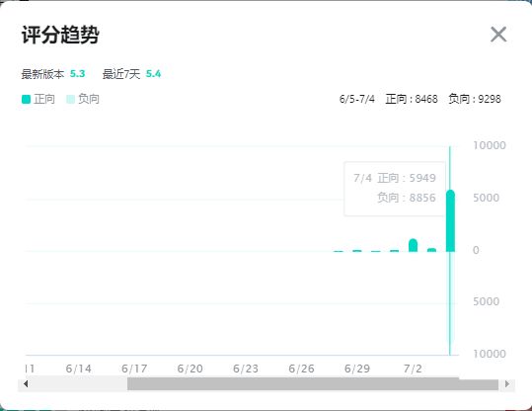Image resolution: width=532 pixels, height=411 pixels.
Task: Click the 6/20 date axis label
Action: (190, 369)
